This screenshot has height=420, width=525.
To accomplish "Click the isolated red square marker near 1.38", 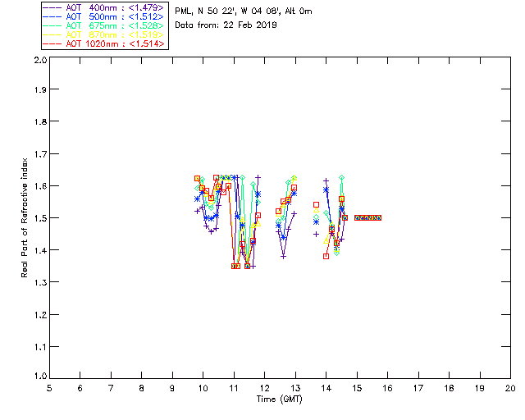I will tap(326, 257).
